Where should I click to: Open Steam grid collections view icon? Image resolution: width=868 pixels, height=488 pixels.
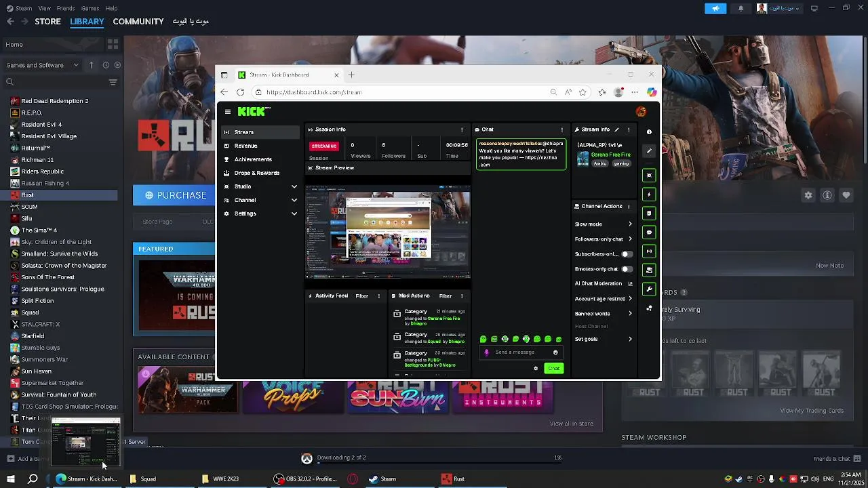click(x=113, y=45)
